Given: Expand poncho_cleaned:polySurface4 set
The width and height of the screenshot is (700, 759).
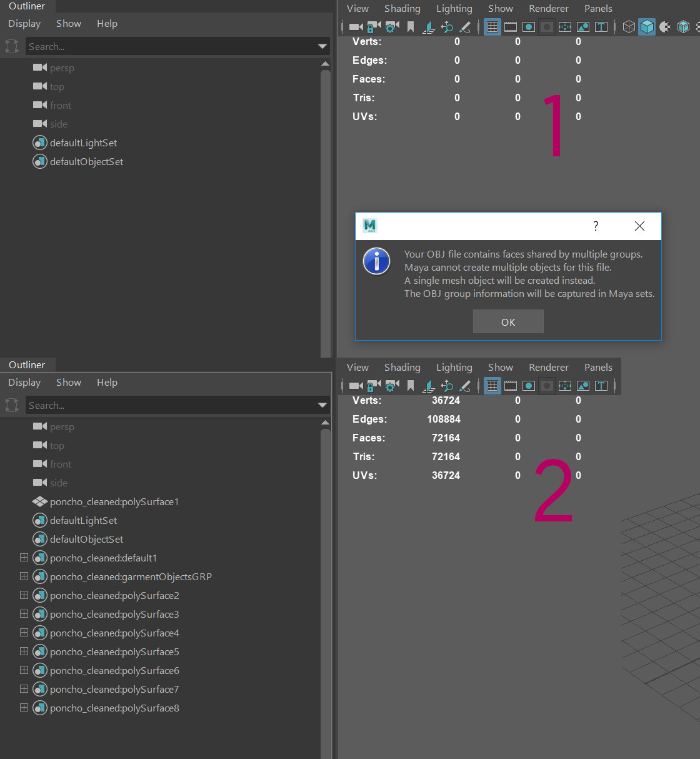Looking at the screenshot, I should 24,632.
